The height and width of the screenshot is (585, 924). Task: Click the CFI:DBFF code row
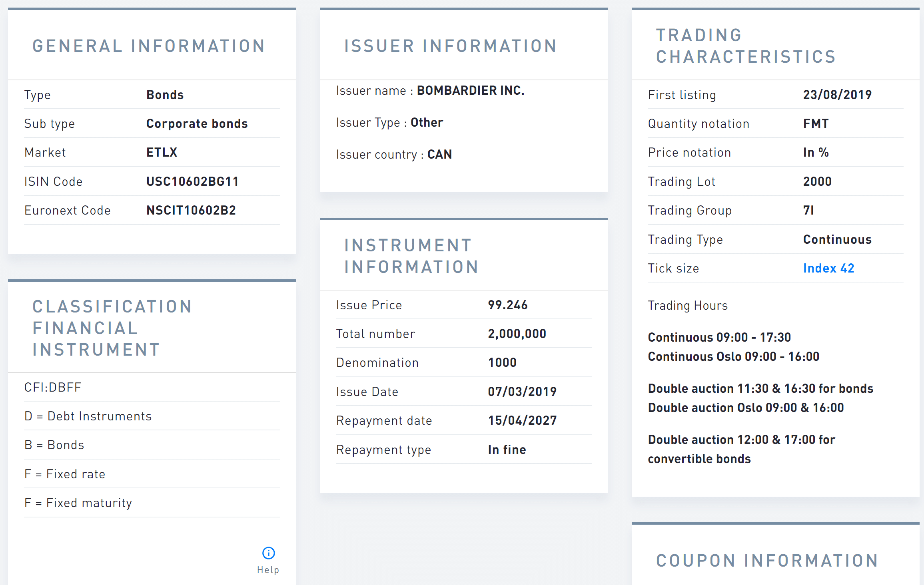tap(53, 387)
